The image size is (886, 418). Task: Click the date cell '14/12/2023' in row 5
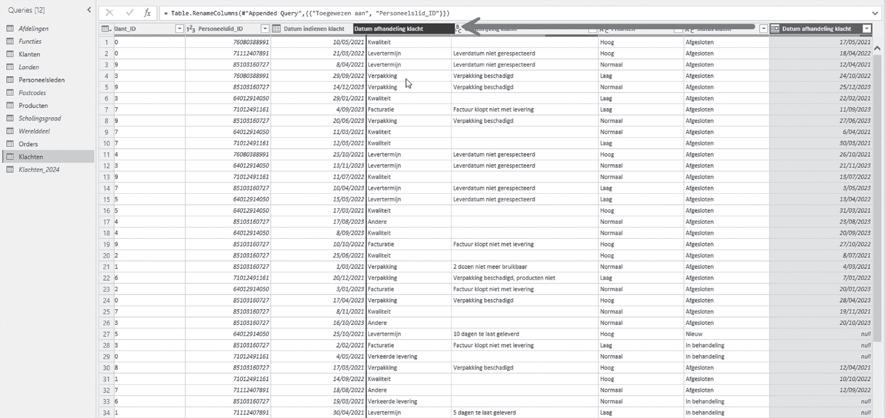click(x=318, y=87)
